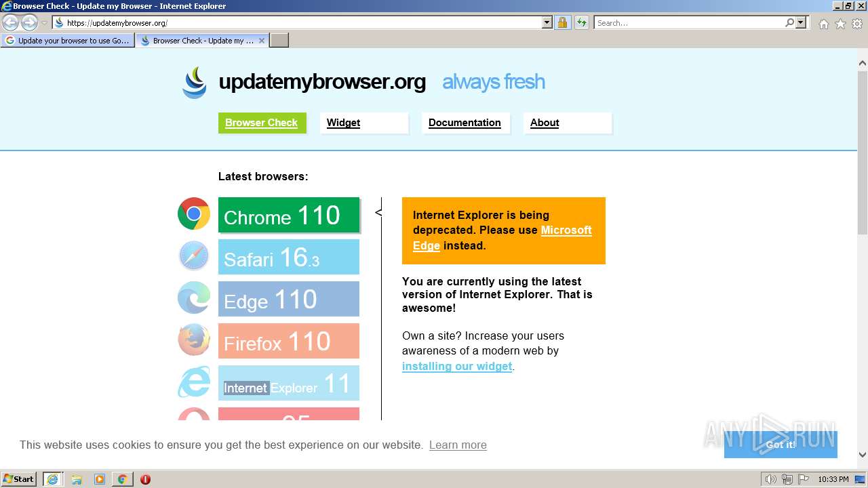868x488 pixels.
Task: Click the 10:33 PM system clock
Action: pyautogui.click(x=833, y=479)
